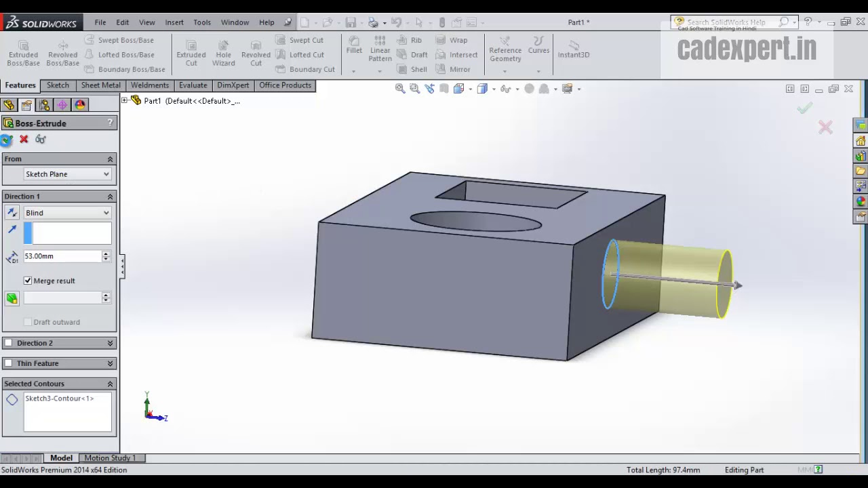Enable Direction 2 checkbox
Screen dimensions: 868x488
8,343
